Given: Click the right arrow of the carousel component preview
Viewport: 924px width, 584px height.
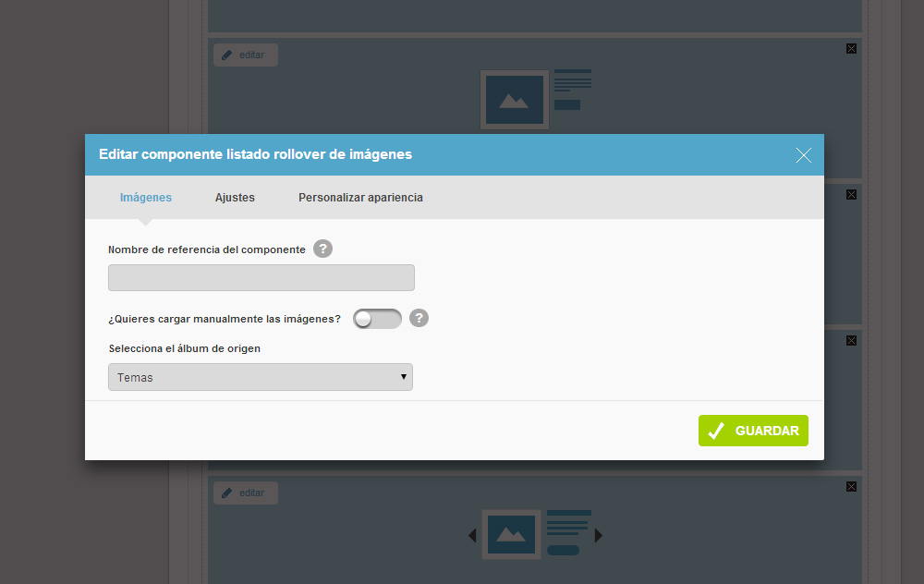Looking at the screenshot, I should [599, 535].
